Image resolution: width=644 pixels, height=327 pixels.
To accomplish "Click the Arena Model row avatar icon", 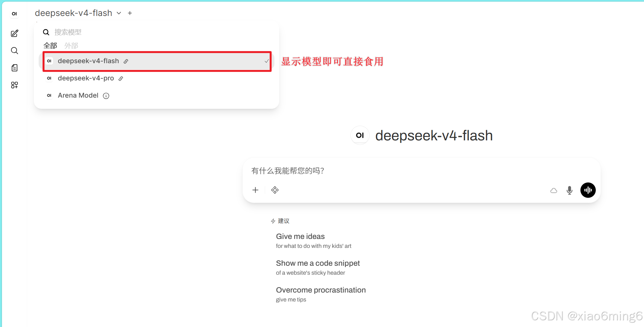I will (x=49, y=95).
